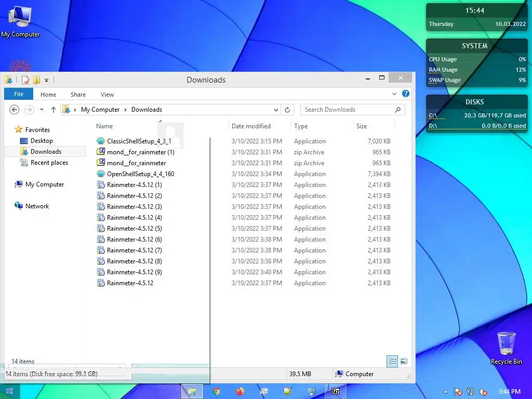Viewport: 532px width, 399px height.
Task: Refresh the Downloads folder
Action: pos(287,110)
